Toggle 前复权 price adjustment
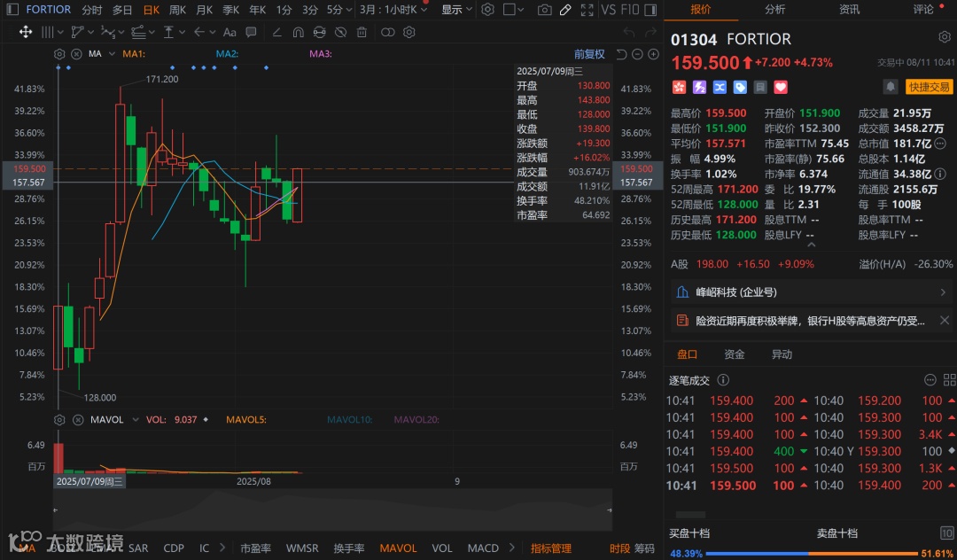Image resolution: width=957 pixels, height=560 pixels. 589,54
